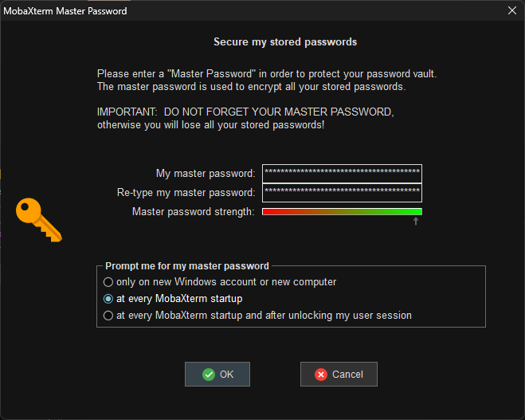Confirm with the OK button
The height and width of the screenshot is (420, 525).
pyautogui.click(x=217, y=374)
